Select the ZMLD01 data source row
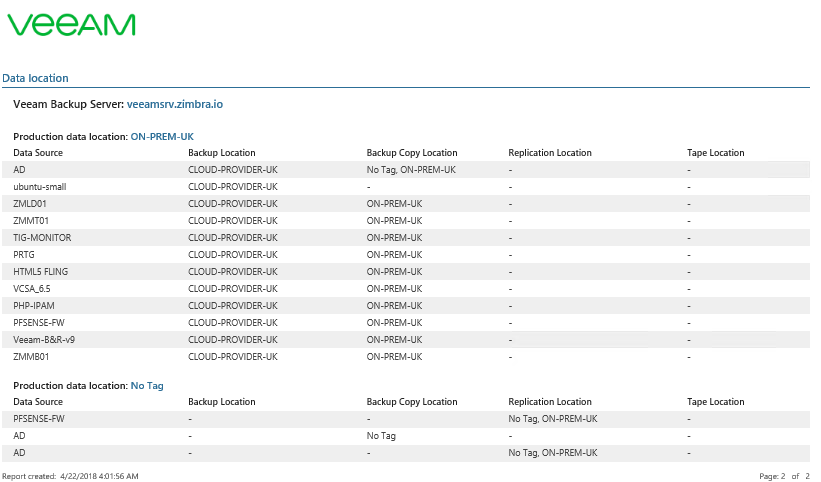821x482 pixels. pyautogui.click(x=406, y=204)
